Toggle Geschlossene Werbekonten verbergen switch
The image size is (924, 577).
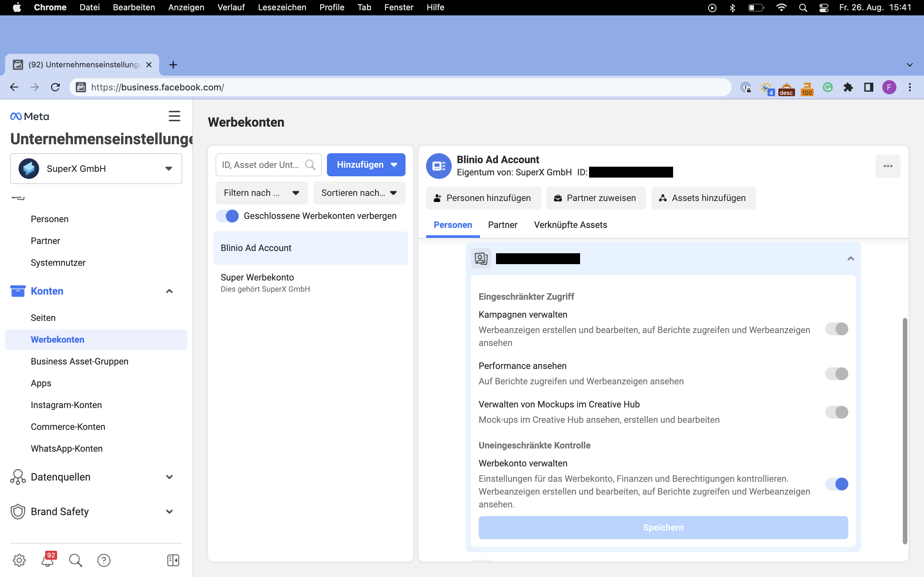tap(227, 216)
